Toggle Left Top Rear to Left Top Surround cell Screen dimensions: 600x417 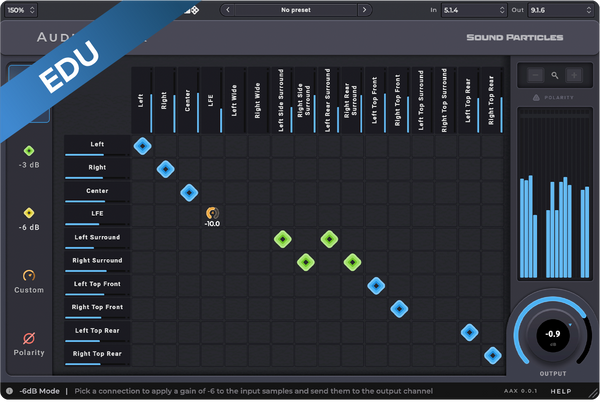coord(422,332)
